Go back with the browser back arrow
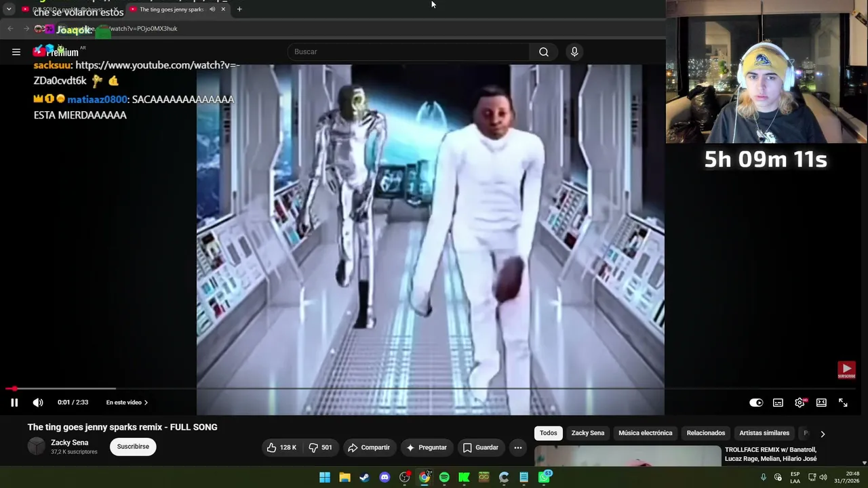Viewport: 868px width, 488px height. pyautogui.click(x=10, y=28)
